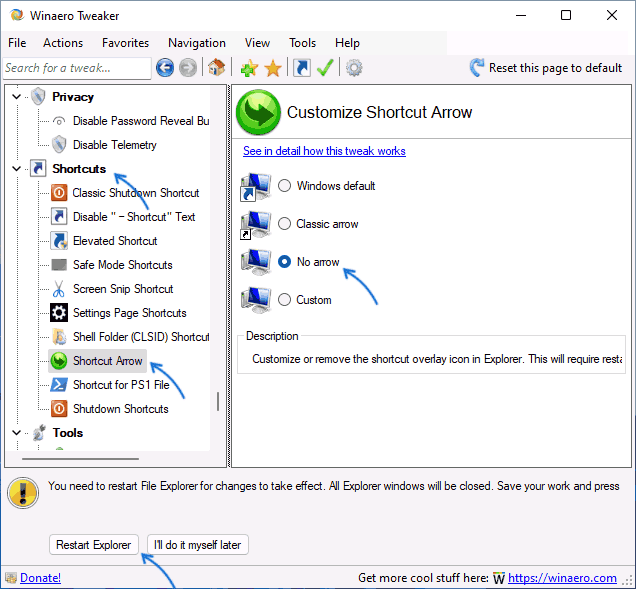Click the gear icon for Settings Page Shortcuts
This screenshot has width=636, height=589.
coord(59,313)
